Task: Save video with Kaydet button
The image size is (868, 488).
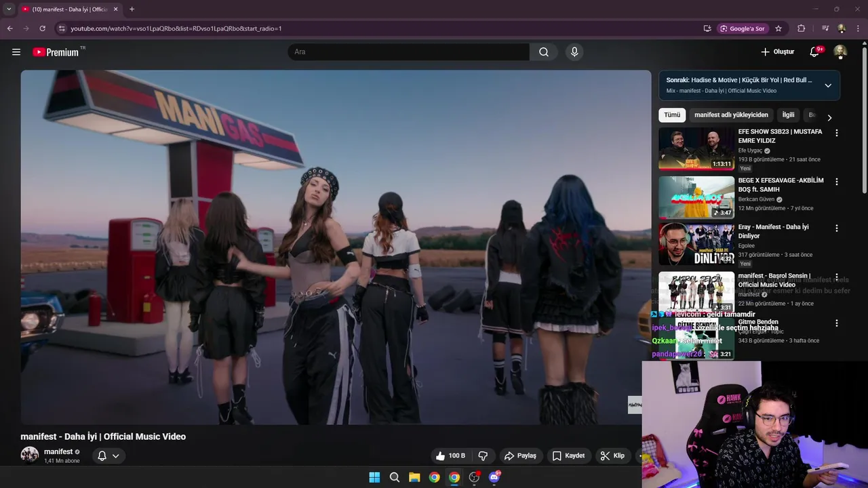Action: tap(568, 455)
